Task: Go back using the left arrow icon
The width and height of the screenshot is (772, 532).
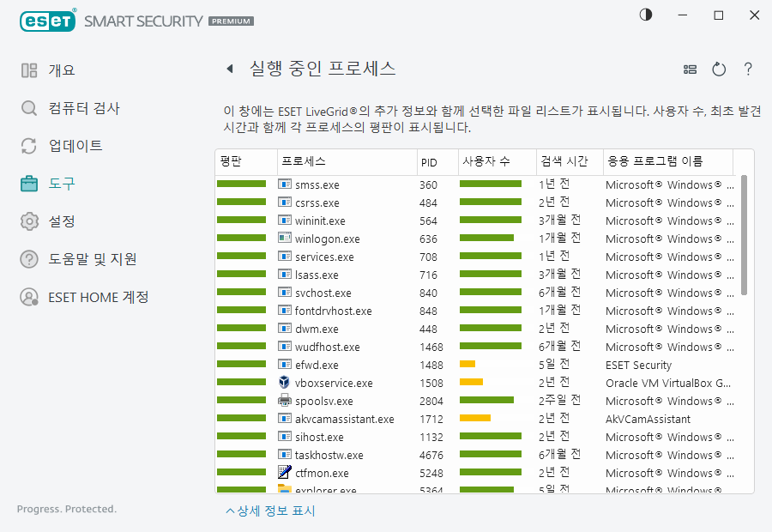Action: pos(229,70)
